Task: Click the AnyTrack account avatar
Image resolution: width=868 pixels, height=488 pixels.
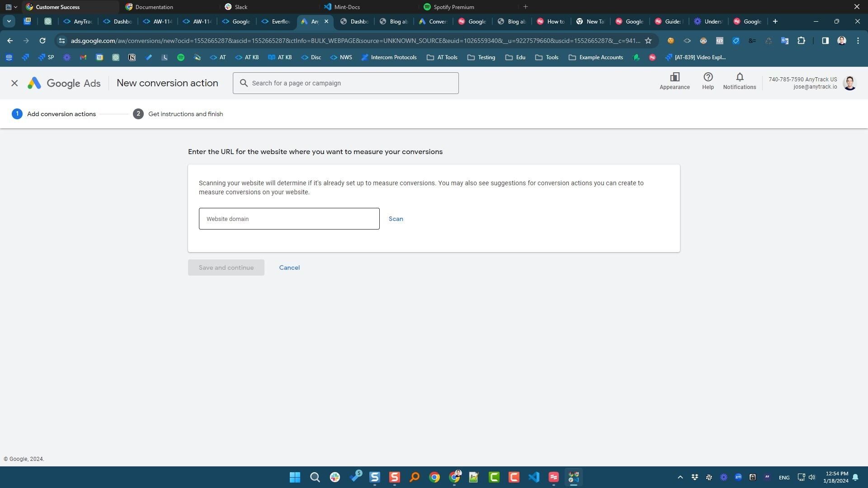Action: pos(849,83)
